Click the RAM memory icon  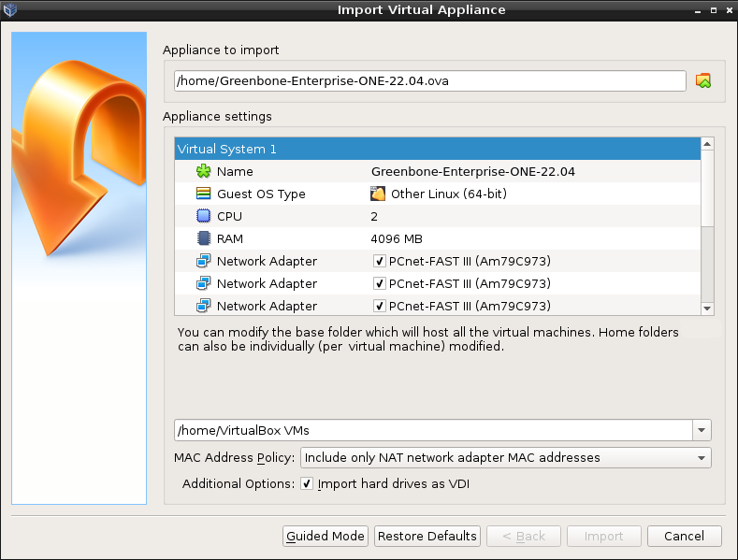[203, 239]
